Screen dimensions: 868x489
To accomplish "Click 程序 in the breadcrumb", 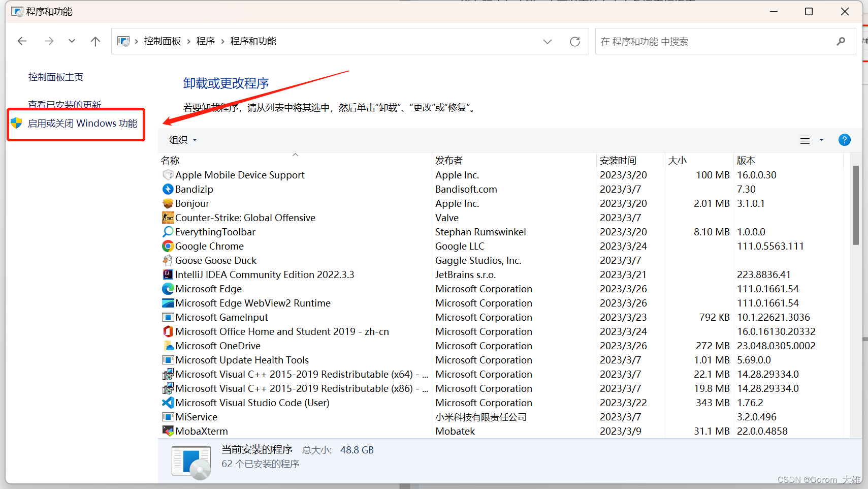I will tap(206, 41).
